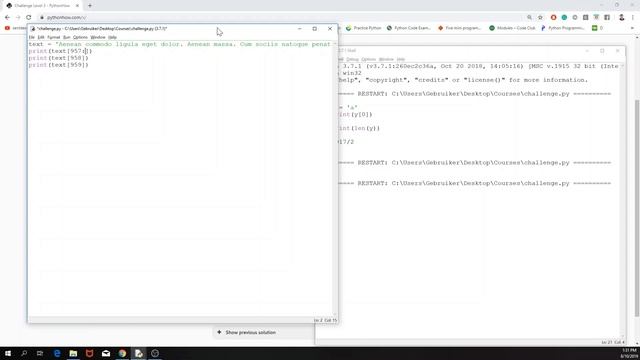Open Window menu in challenge.py editor
Screen dimensions: 640x360
tap(98, 37)
